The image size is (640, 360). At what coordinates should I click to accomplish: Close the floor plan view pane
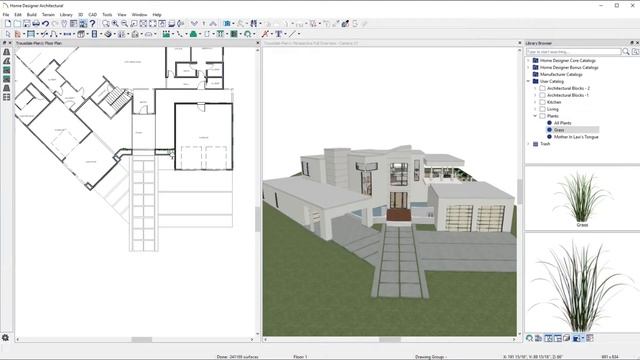[258, 43]
